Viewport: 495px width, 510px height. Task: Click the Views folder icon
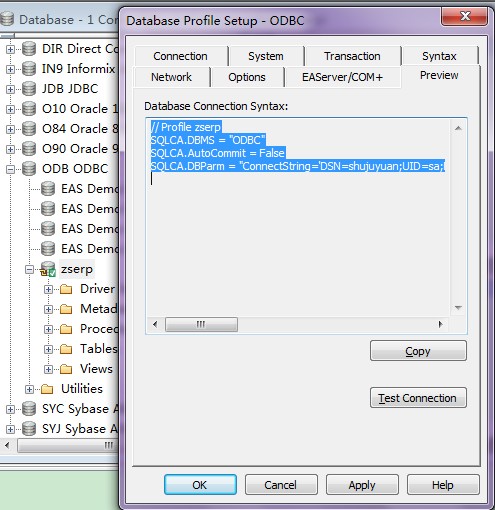[x=66, y=369]
